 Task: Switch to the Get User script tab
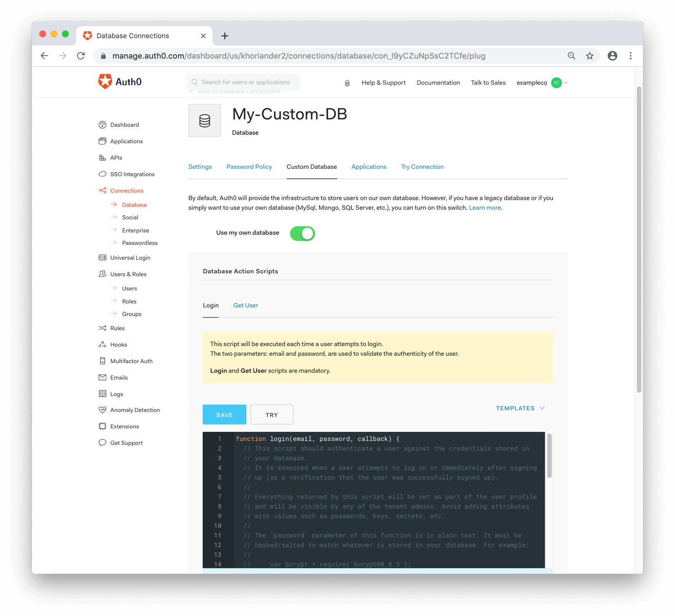[246, 305]
